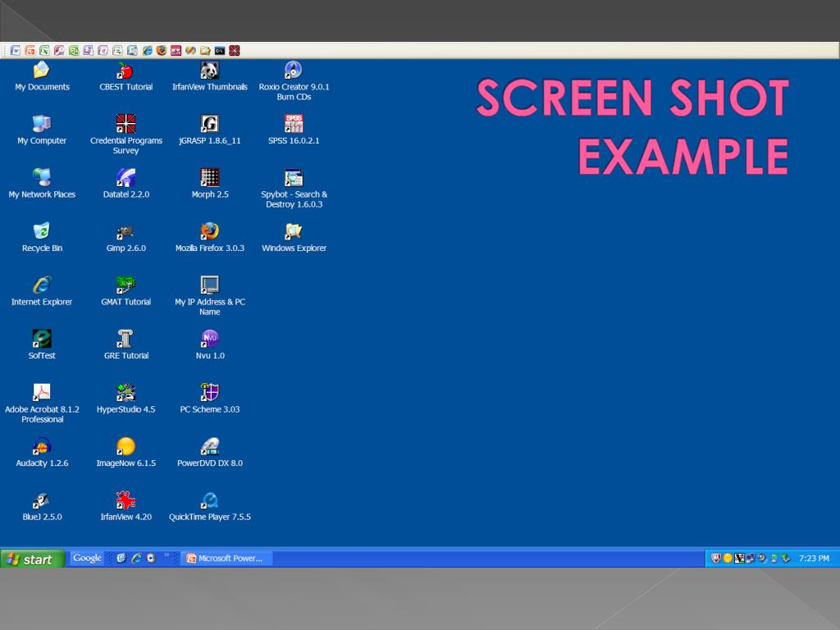Click the system clock showing 7:23 PM

814,558
